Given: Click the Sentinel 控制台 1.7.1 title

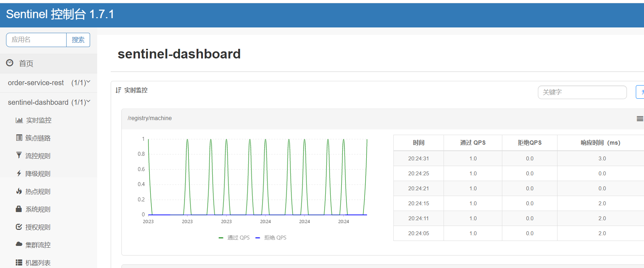Looking at the screenshot, I should point(60,14).
